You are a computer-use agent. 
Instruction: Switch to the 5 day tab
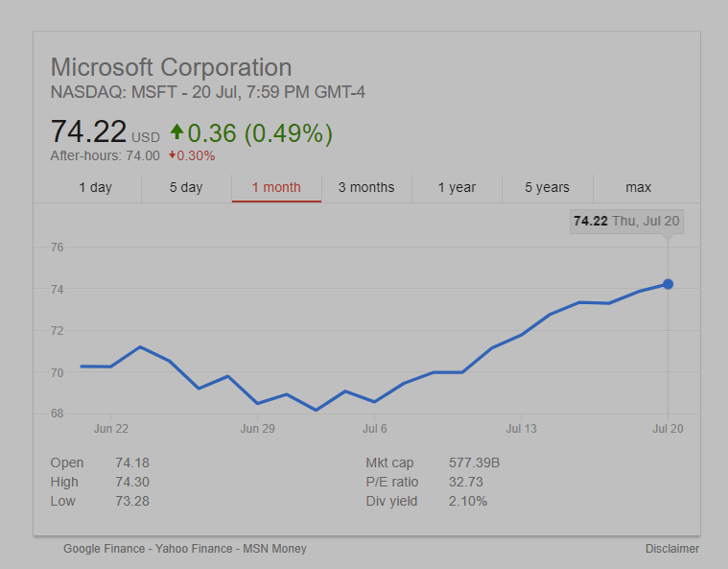pyautogui.click(x=186, y=187)
